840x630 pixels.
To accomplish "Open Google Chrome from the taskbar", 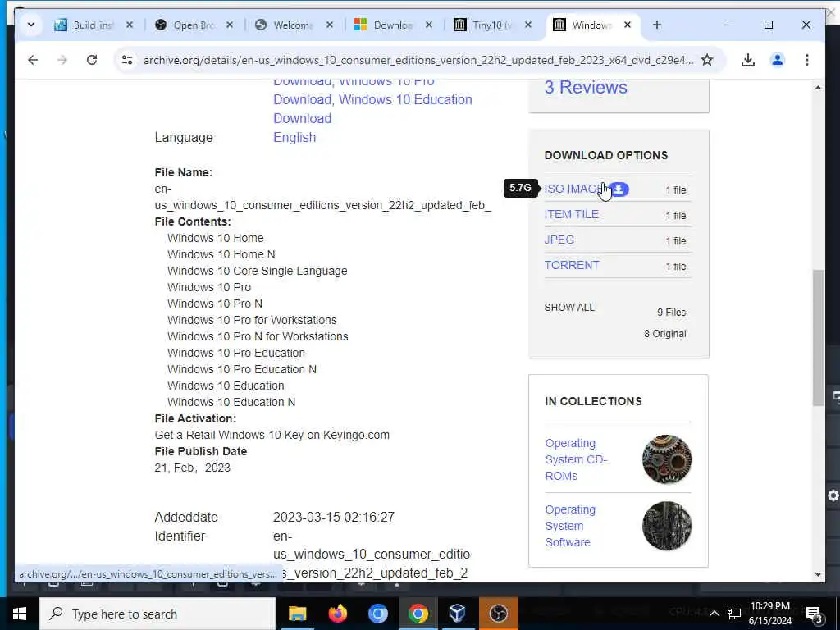I will point(418,614).
